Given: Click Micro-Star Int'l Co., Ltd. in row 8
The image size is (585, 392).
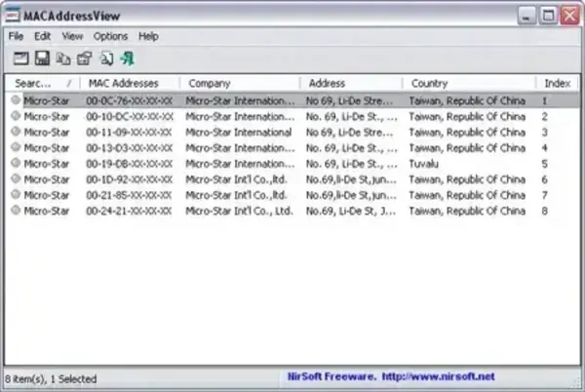Looking at the screenshot, I should point(240,211).
